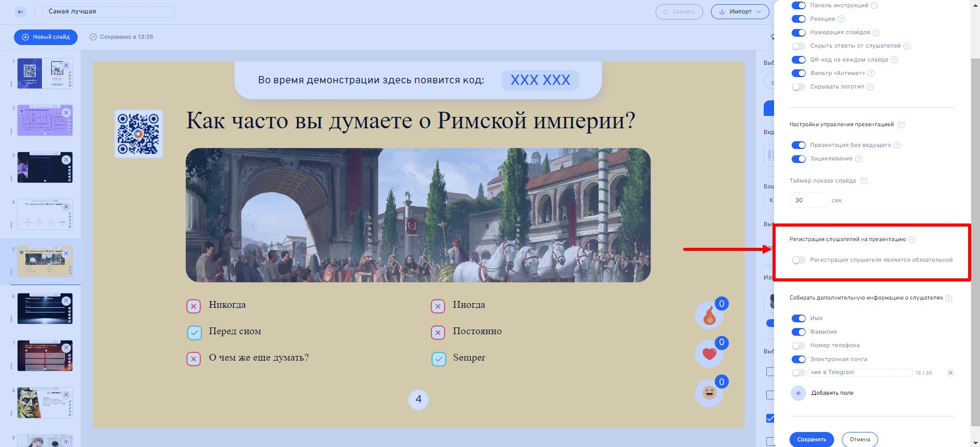Turn off Имя field switch
The height and width of the screenshot is (447, 980).
pos(799,319)
